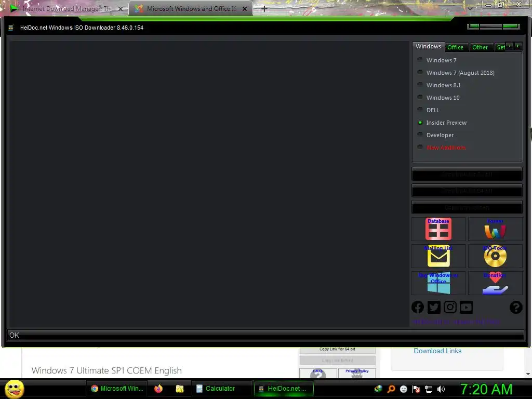Click the Action Center flag tray icon
Image resolution: width=532 pixels, height=399 pixels.
(416, 389)
